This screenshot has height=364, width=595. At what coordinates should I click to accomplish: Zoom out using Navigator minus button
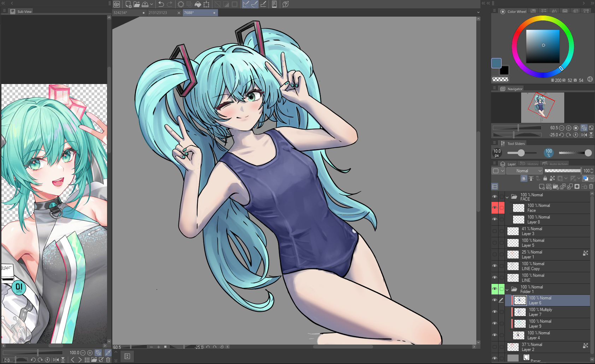click(x=562, y=128)
